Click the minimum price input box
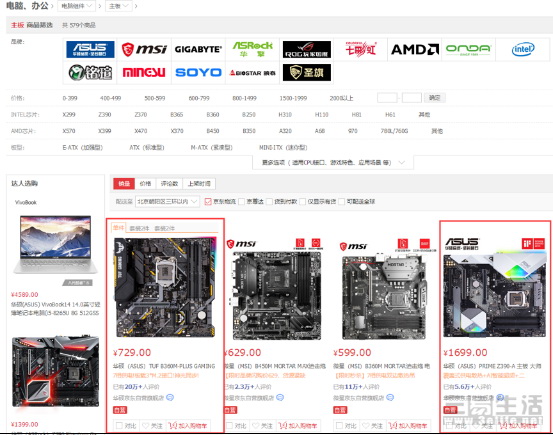This screenshot has height=435, width=553. point(387,98)
